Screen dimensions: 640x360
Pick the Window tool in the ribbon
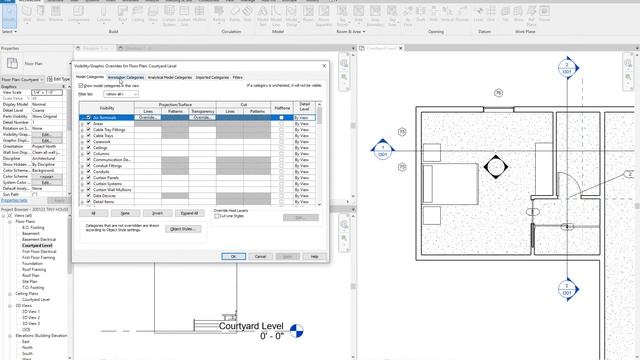[x=56, y=14]
